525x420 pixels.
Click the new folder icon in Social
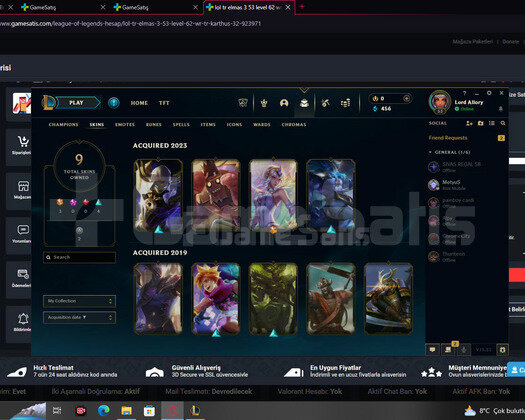point(480,123)
